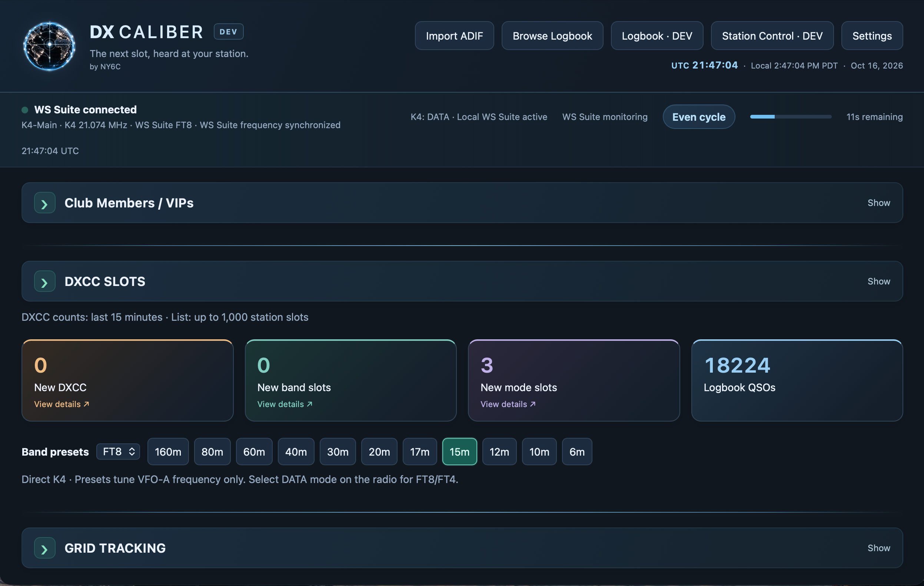Open the FT8 mode dropdown

(x=118, y=452)
